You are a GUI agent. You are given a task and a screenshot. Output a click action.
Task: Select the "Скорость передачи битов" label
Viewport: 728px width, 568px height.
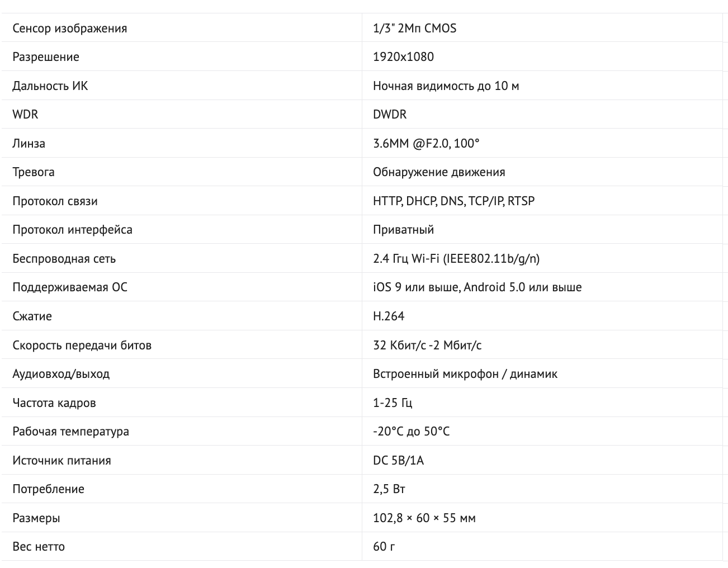pyautogui.click(x=82, y=345)
